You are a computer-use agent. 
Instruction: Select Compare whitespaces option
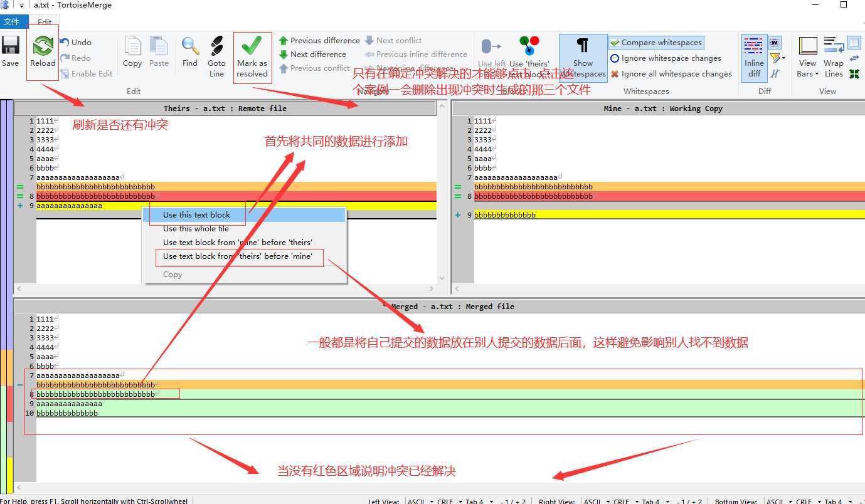tap(656, 43)
